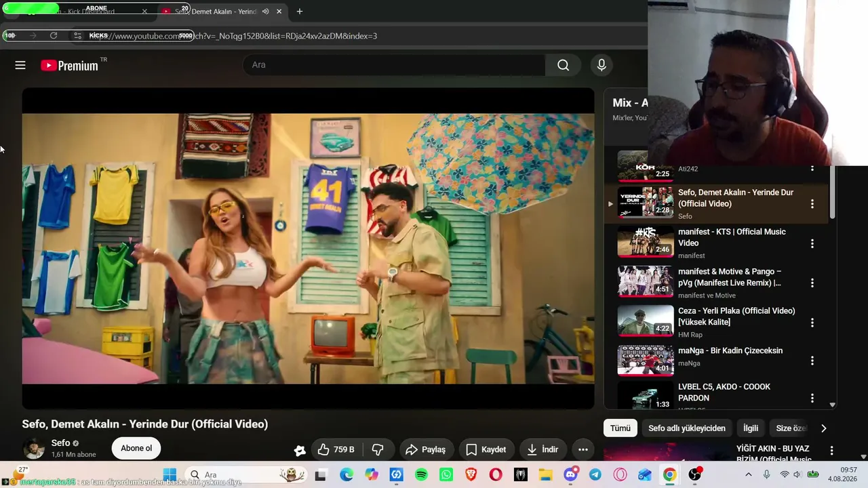
Task: Close the Kick Dashboard tab
Action: (144, 12)
